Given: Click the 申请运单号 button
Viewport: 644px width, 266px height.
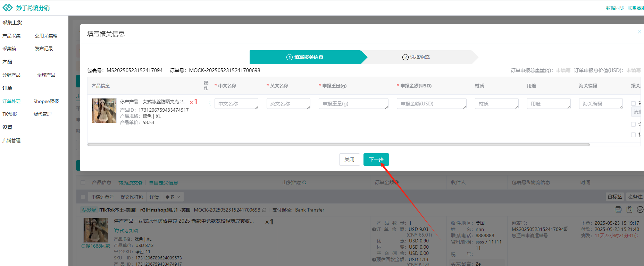Looking at the screenshot, I should [103, 197].
